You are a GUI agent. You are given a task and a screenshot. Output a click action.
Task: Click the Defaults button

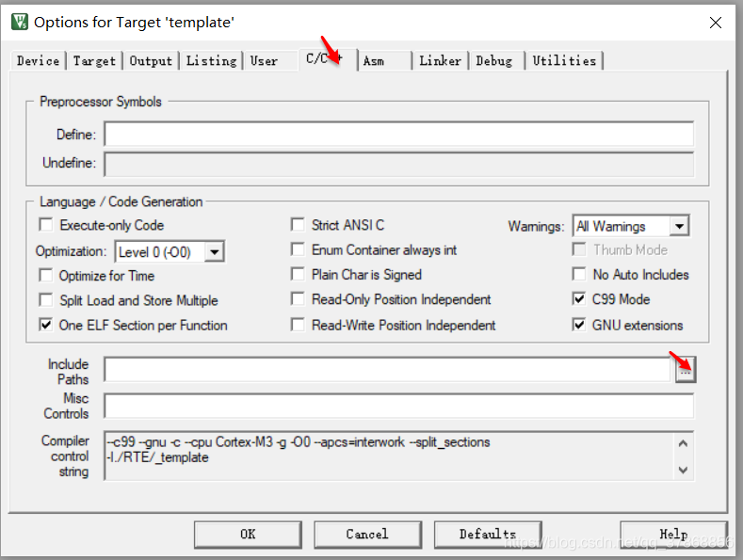pos(488,535)
